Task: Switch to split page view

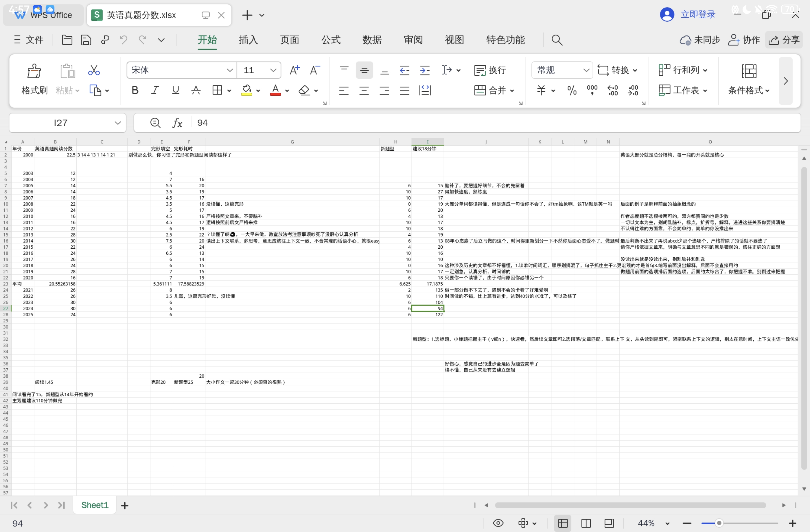Action: coord(586,523)
